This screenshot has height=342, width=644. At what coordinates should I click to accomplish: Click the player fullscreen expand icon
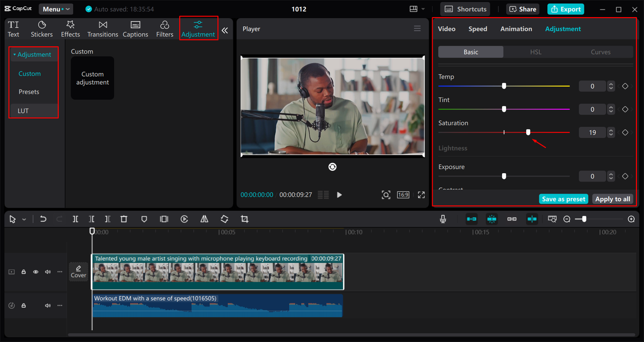coord(422,195)
